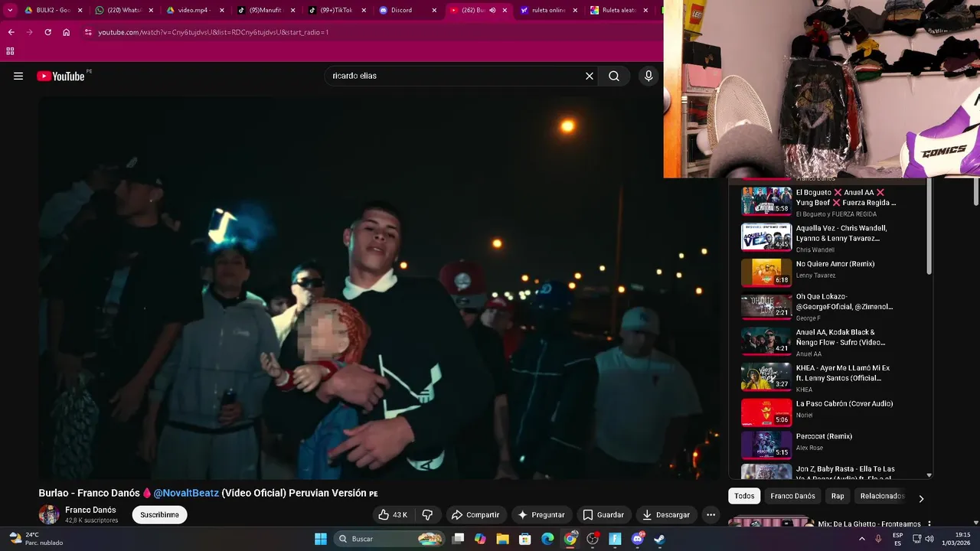
Task: Click the magnifier search button
Action: 614,76
